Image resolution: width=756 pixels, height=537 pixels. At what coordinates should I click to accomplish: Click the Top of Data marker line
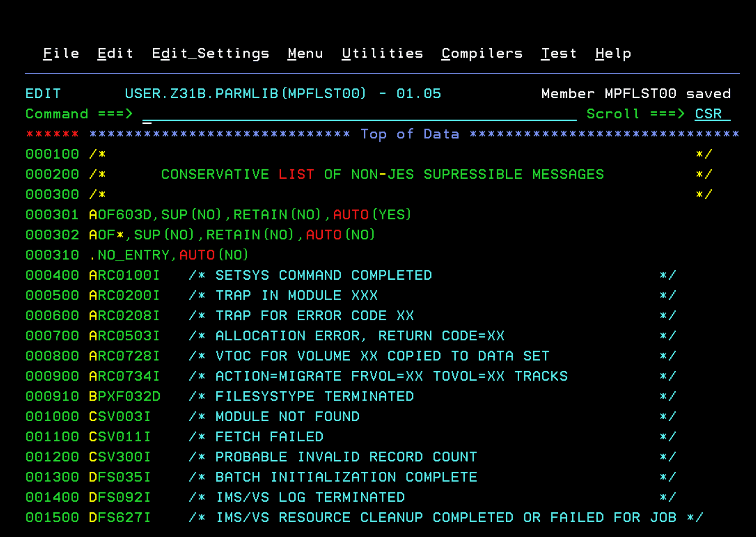410,134
